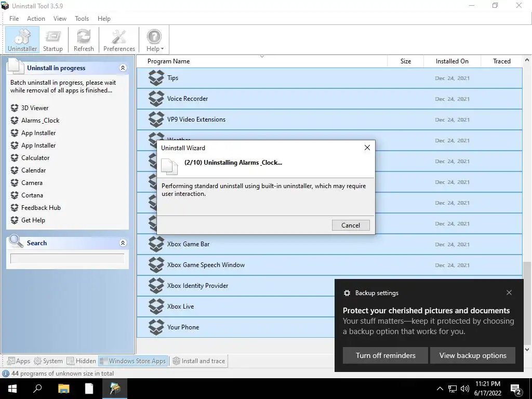Sort by the Traced column header
This screenshot has height=399, width=532.
501,61
